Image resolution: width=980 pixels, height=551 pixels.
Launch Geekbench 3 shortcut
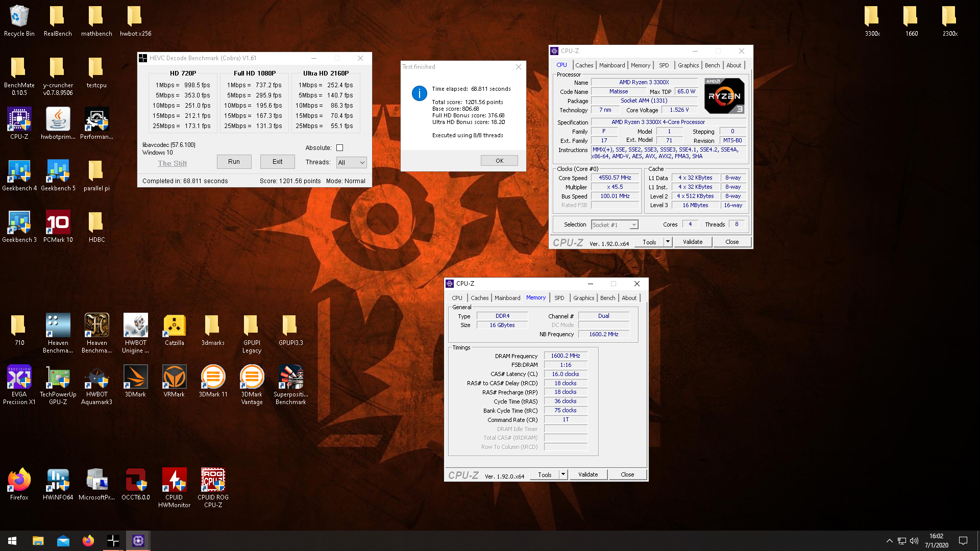pos(19,227)
